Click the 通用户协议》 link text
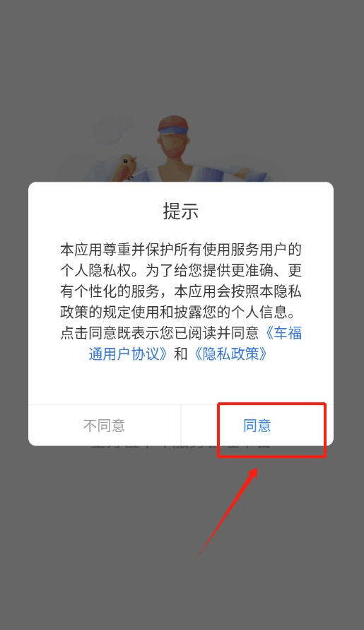The width and height of the screenshot is (364, 630). (x=129, y=354)
